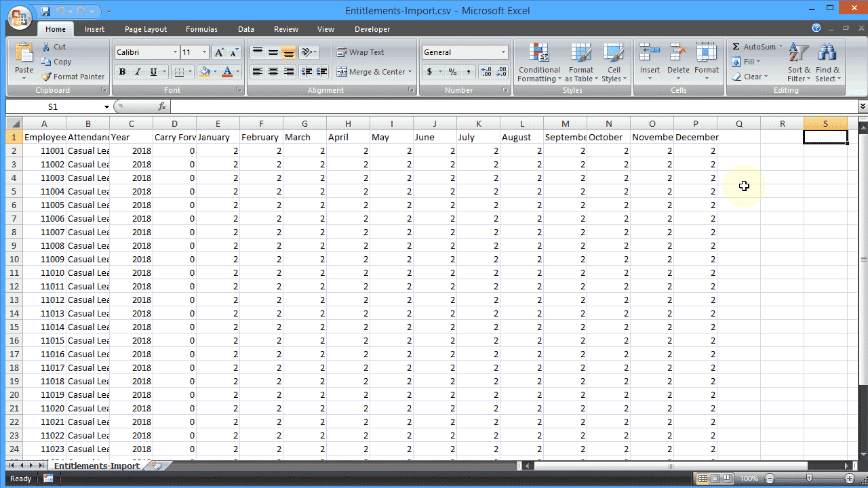Viewport: 868px width, 488px height.
Task: Toggle middle vertical alignment
Action: pyautogui.click(x=273, y=52)
